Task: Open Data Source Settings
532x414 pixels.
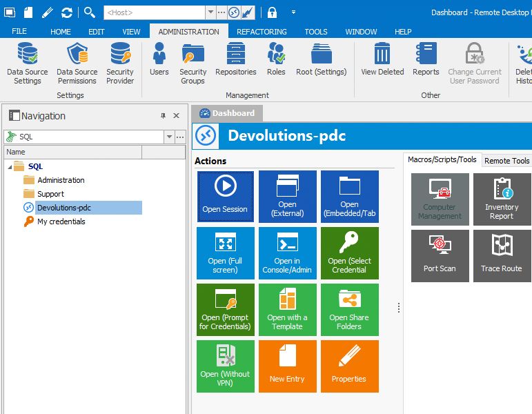Action: click(x=28, y=63)
